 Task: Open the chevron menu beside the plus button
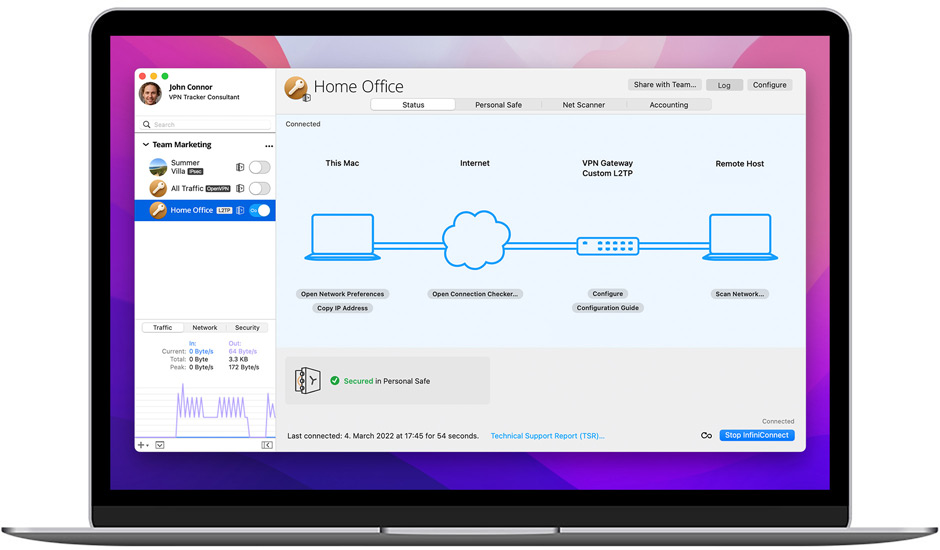click(x=160, y=445)
